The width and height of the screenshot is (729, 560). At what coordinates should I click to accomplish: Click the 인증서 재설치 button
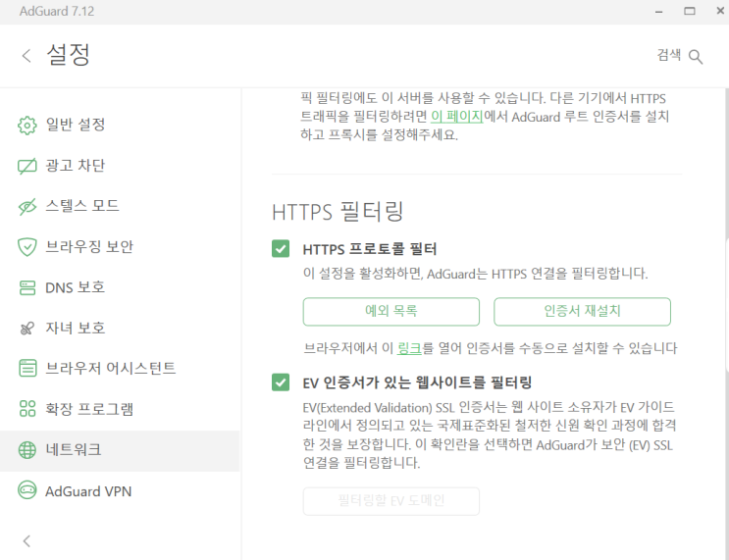pos(582,311)
